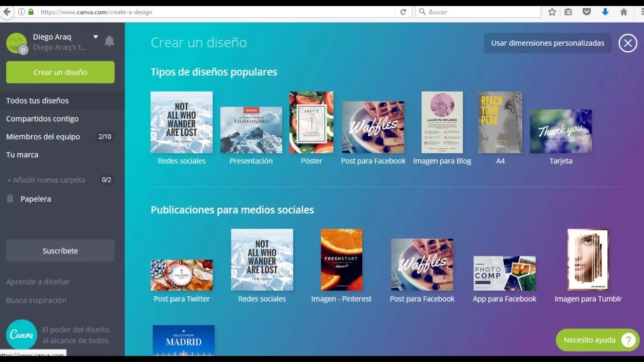This screenshot has height=362, width=644.
Task: Choose the Imagen para Blog thumbnail
Action: click(442, 122)
